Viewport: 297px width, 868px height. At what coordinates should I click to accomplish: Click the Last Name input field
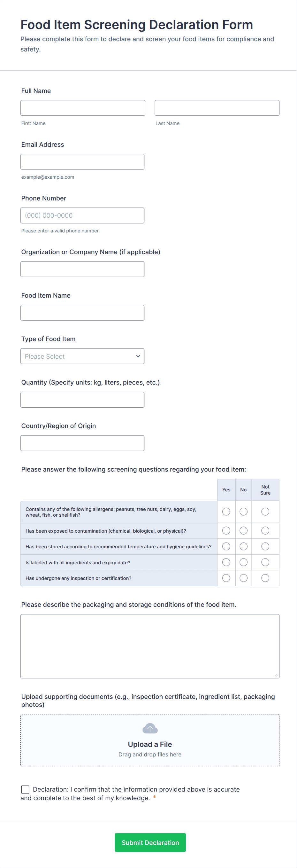pyautogui.click(x=217, y=108)
